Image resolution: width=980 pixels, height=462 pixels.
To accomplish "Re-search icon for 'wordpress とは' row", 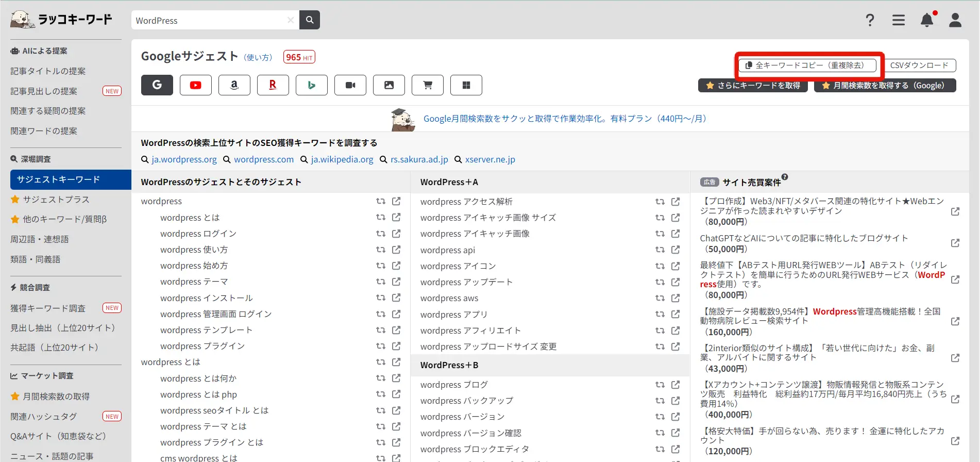I will 381,218.
